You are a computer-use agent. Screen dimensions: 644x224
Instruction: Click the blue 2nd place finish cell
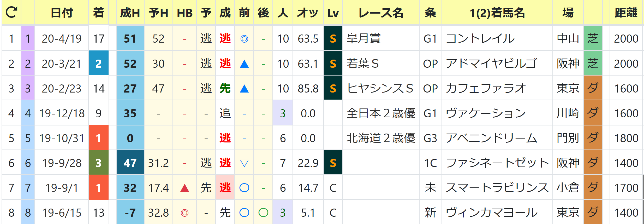98,64
